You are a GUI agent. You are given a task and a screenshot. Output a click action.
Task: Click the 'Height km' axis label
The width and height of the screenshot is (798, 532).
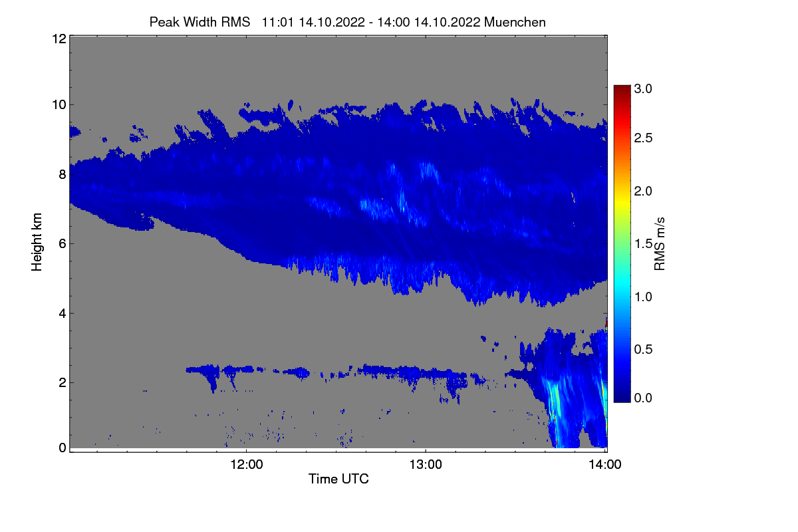[x=37, y=243]
